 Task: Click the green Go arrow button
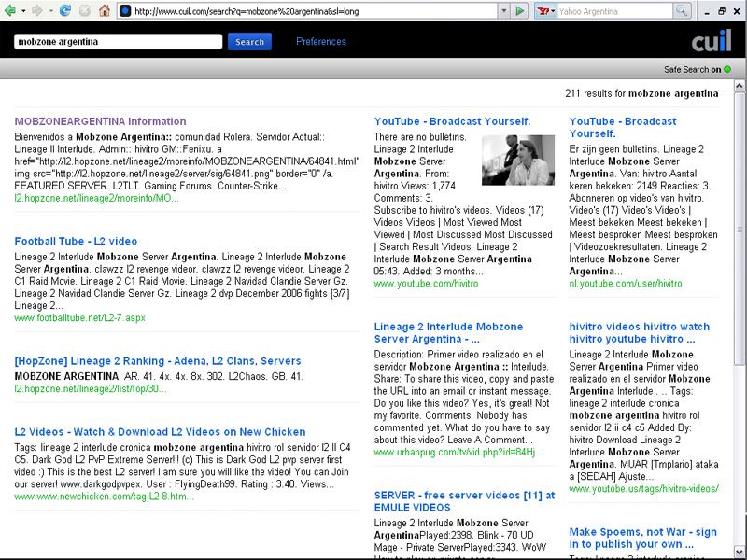tap(520, 11)
